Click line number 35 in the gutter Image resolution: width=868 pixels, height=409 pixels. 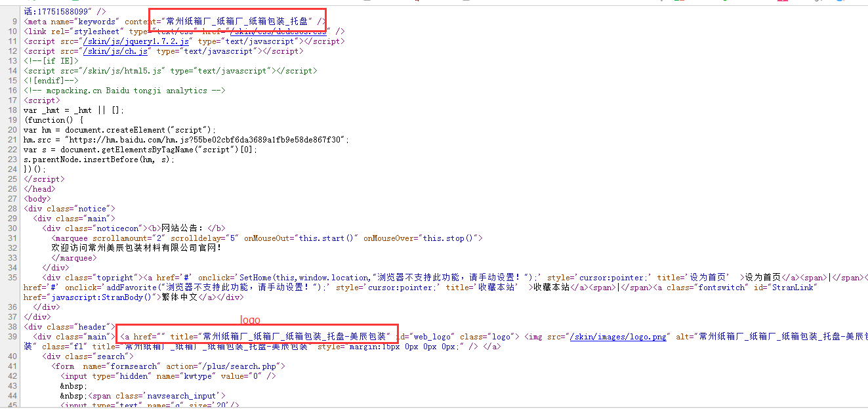pos(12,277)
